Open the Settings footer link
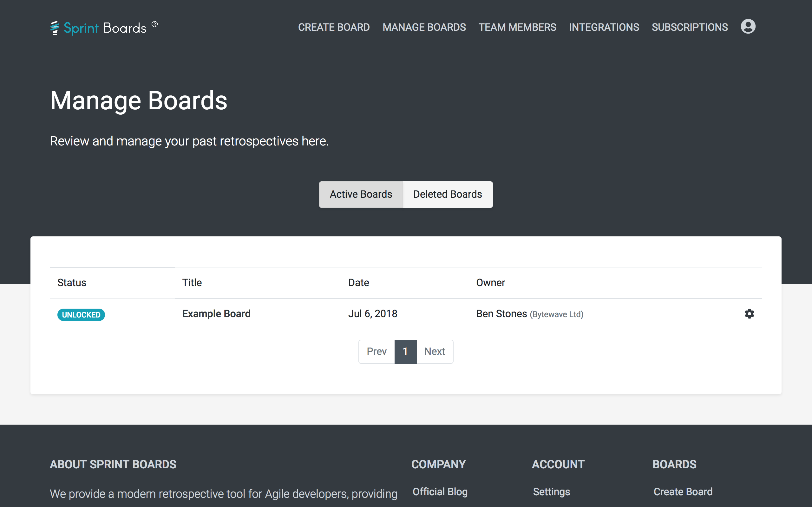Viewport: 812px width, 507px height. tap(551, 491)
